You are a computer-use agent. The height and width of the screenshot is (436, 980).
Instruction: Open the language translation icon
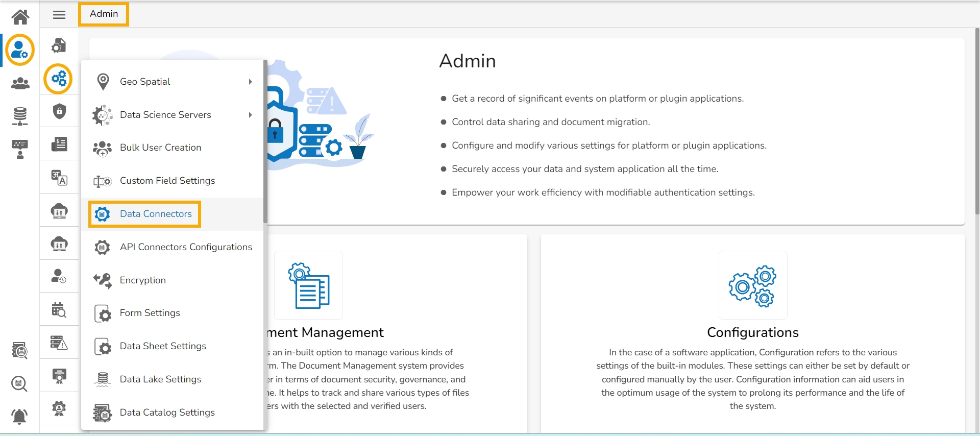point(59,178)
